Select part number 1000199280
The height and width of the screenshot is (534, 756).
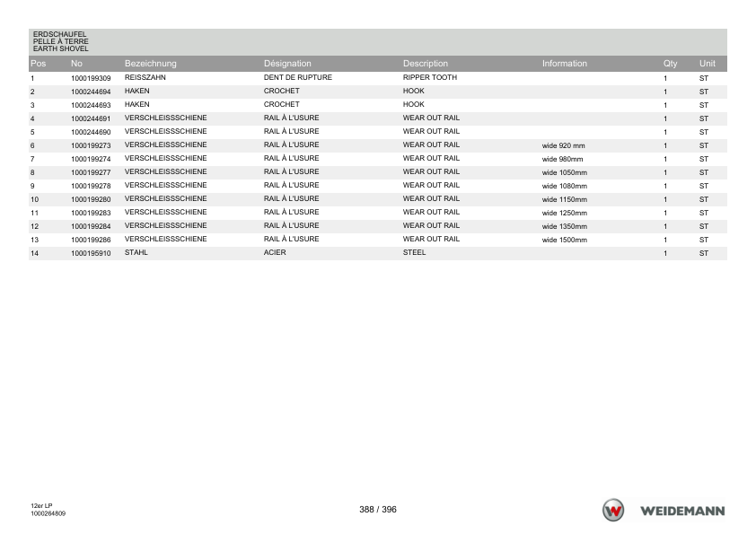(91, 199)
